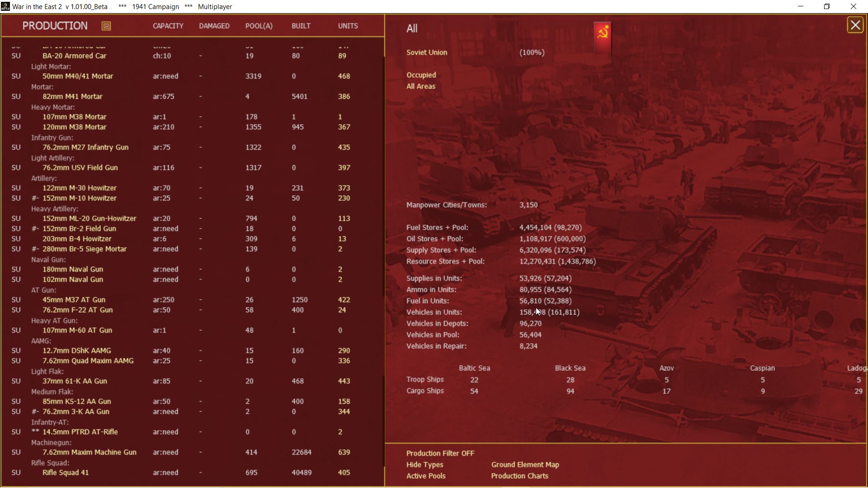Screen dimensions: 868x488
Task: Click the POOL(A) column header
Action: (x=259, y=26)
